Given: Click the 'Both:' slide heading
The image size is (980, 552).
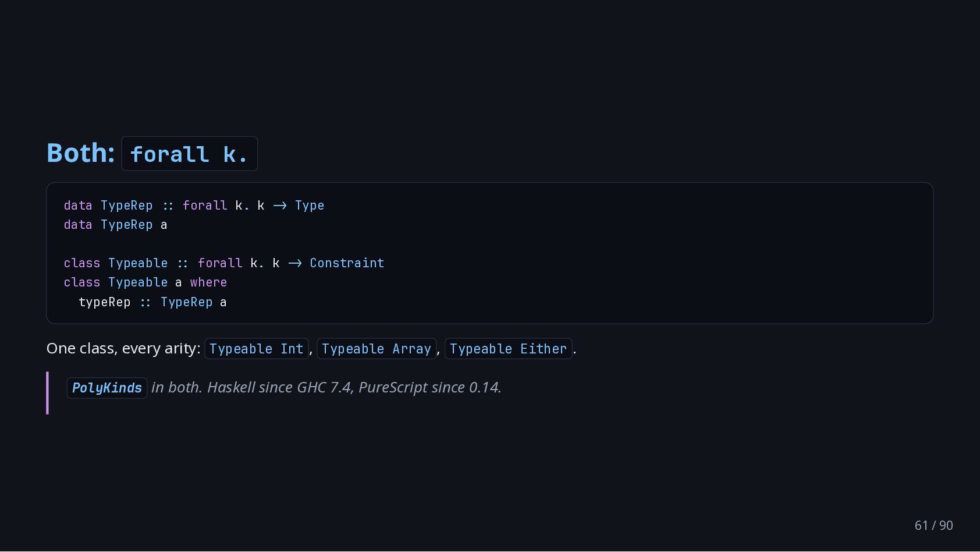Looking at the screenshot, I should point(81,153).
